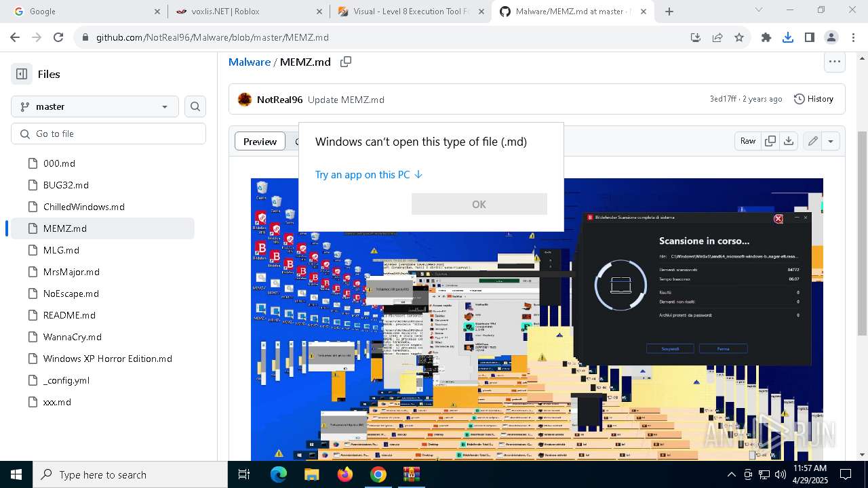Open Chrome downloads tray
Viewport: 868px width, 488px height.
[x=788, y=38]
